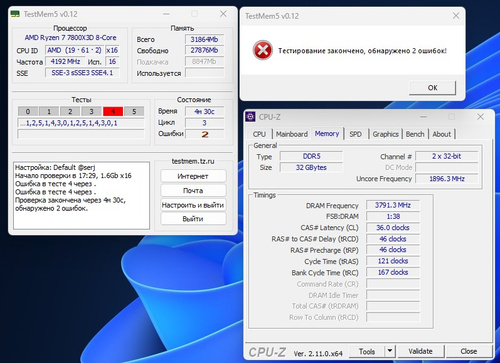Screen dimensions: 500x363
Task: Click the Uncore Frequency value 1896.3 MHz
Action: (x=447, y=179)
